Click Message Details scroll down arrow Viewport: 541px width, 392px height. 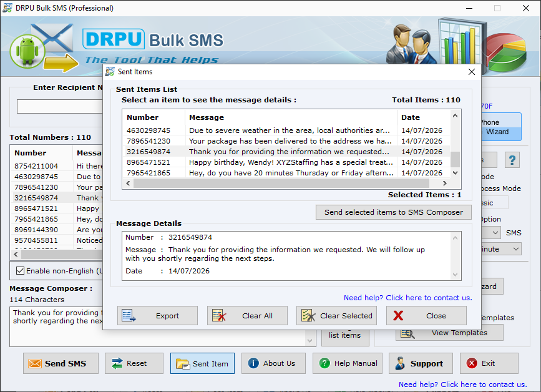(455, 275)
